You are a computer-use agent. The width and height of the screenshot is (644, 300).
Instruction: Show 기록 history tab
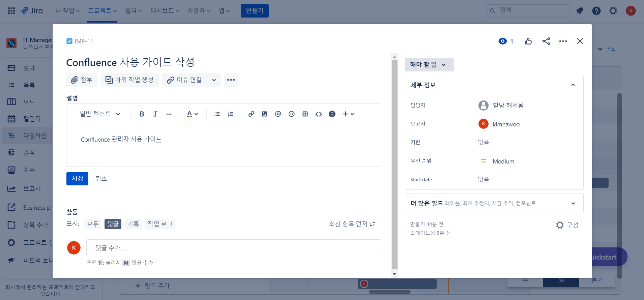[x=133, y=224]
